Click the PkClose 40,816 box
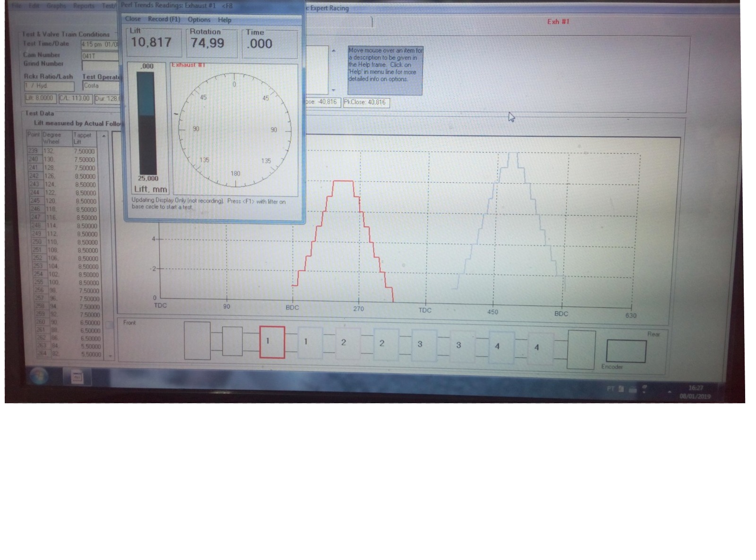 pos(366,102)
